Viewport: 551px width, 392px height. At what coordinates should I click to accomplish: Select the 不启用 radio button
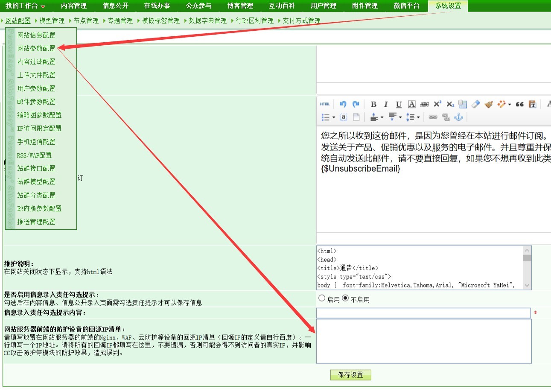point(345,298)
